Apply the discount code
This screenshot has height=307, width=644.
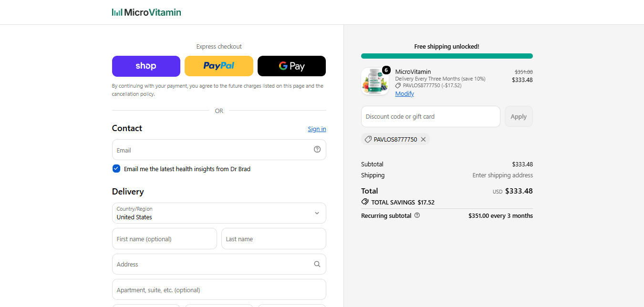(x=519, y=116)
